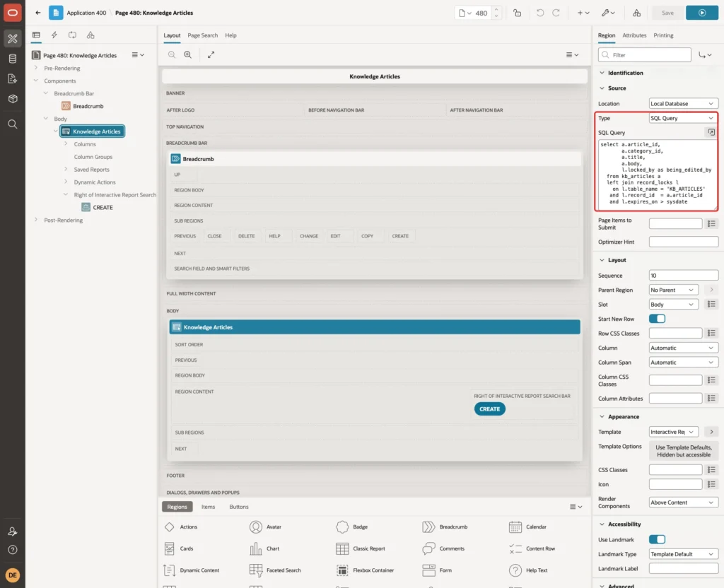This screenshot has height=588, width=724.
Task: Switch to the Page Search tab
Action: pyautogui.click(x=202, y=35)
